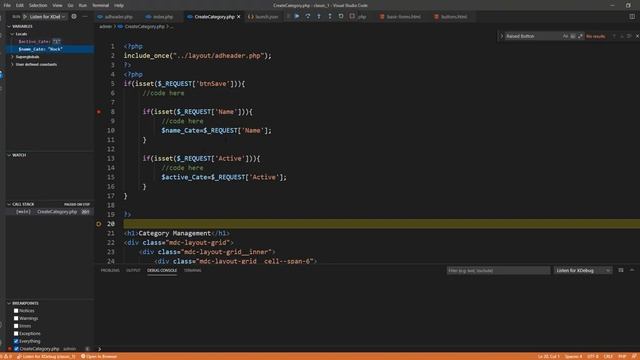
Task: Clear the debug console output
Action: click(621, 270)
